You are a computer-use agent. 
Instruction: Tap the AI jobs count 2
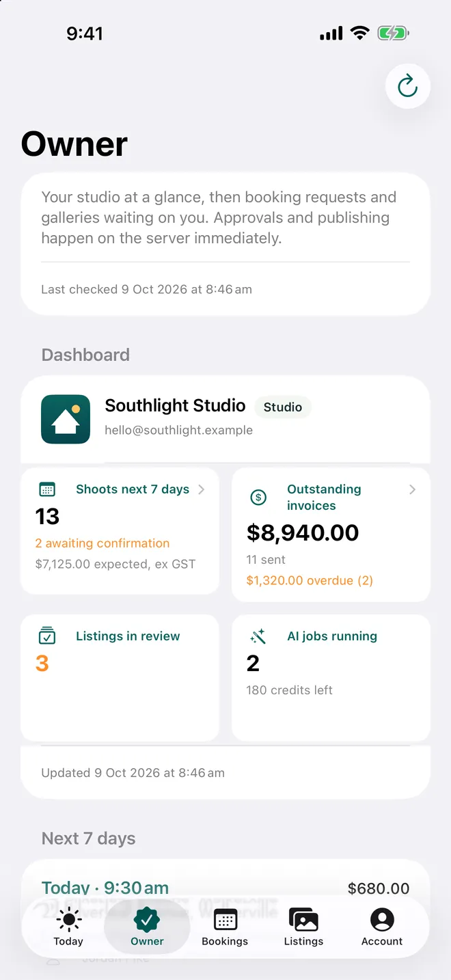point(253,664)
